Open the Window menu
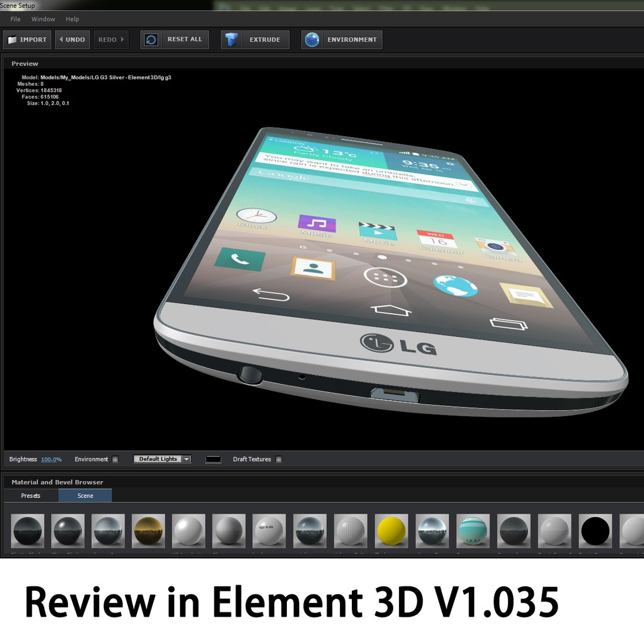The image size is (644, 644). point(43,19)
